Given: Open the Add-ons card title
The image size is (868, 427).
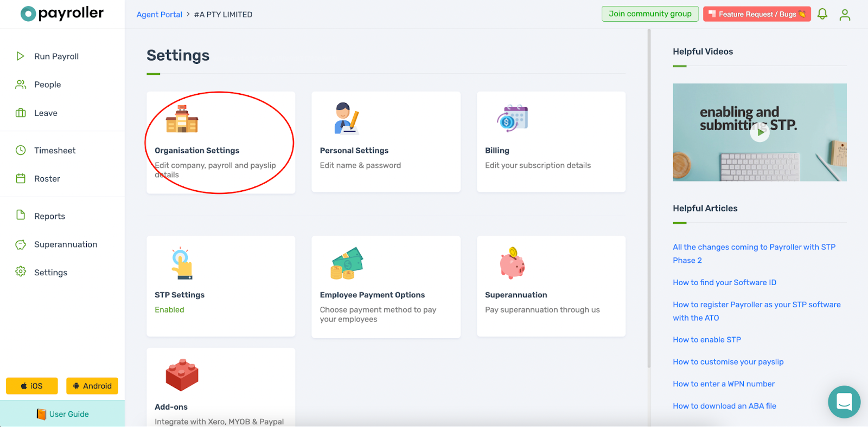Looking at the screenshot, I should [171, 407].
